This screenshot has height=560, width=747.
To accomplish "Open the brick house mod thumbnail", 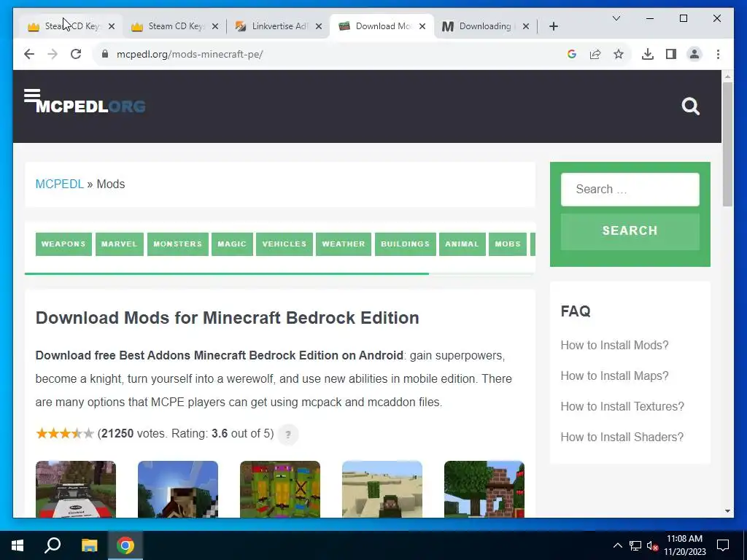I will (484, 489).
